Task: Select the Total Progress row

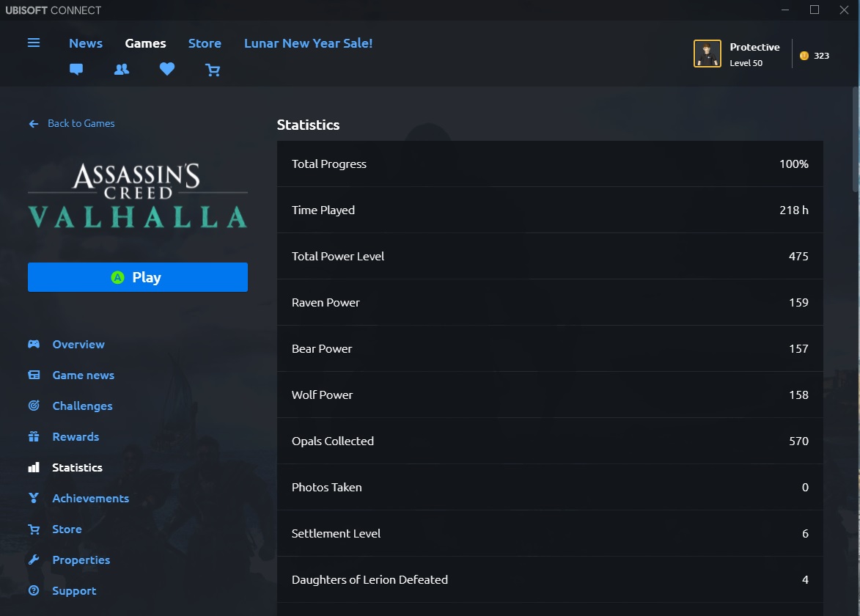Action: click(550, 164)
